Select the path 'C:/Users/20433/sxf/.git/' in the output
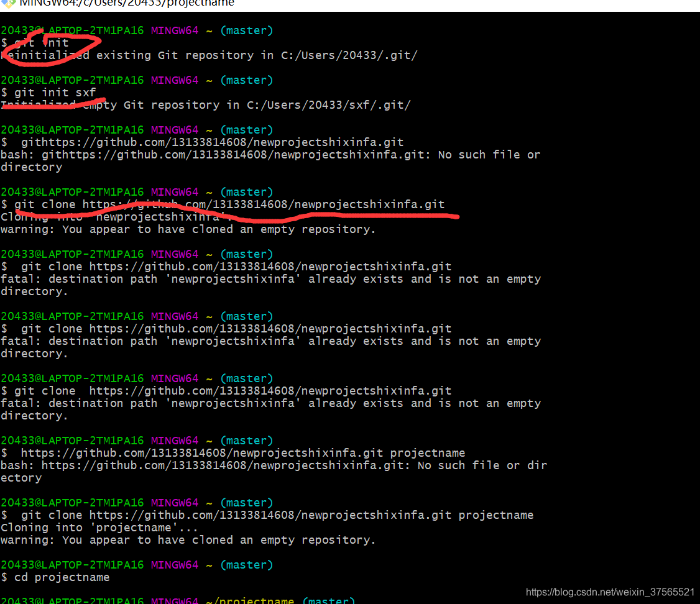Screen dimensions: 700x604 click(x=329, y=105)
